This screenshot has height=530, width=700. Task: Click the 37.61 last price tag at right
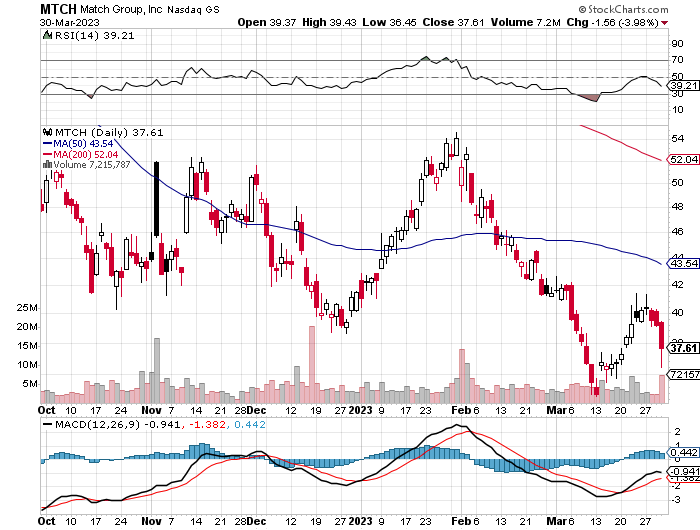(x=683, y=348)
